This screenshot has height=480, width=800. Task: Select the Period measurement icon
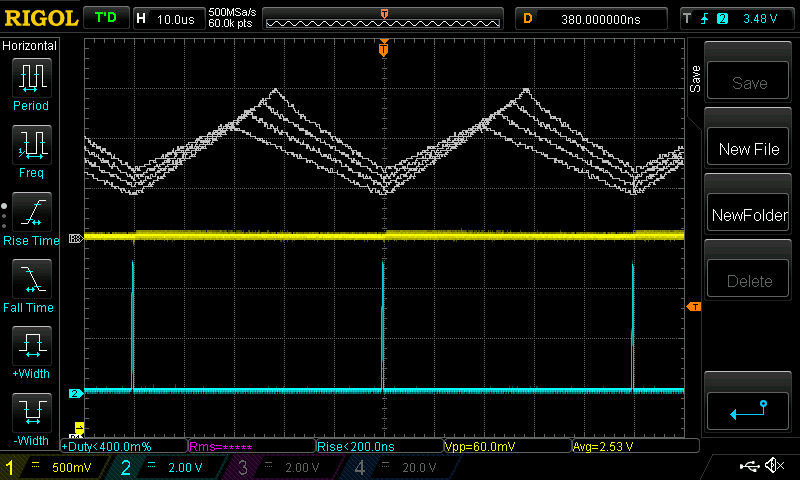30,80
